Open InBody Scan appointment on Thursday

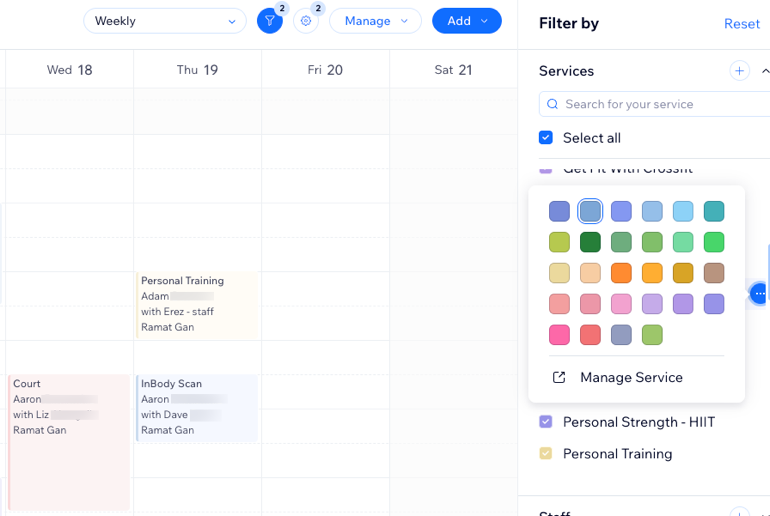click(x=197, y=408)
